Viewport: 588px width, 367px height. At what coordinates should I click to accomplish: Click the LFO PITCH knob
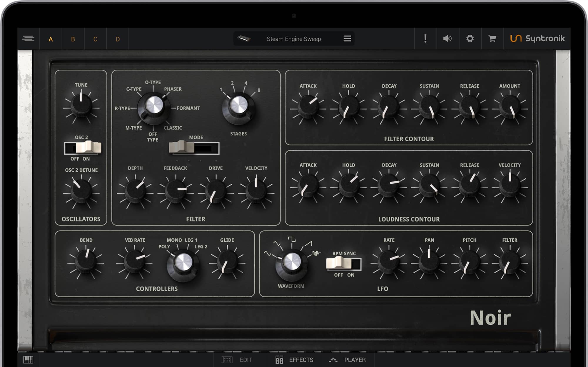tap(470, 262)
